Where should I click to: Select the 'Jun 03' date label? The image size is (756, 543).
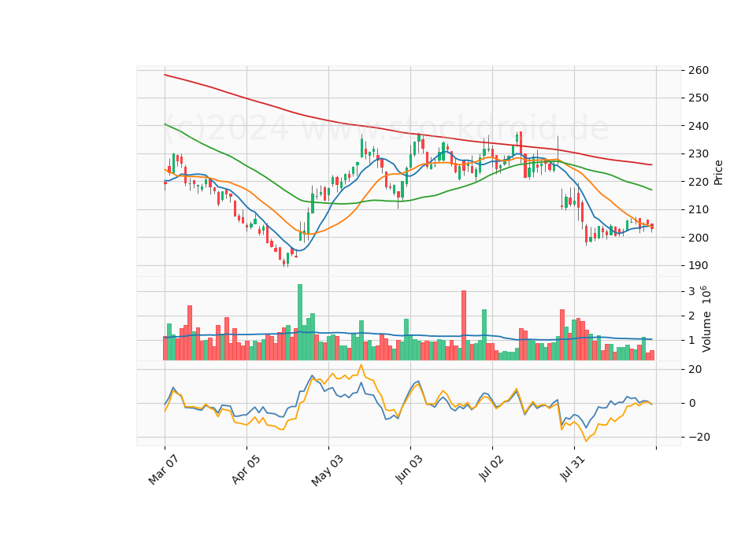click(x=409, y=469)
